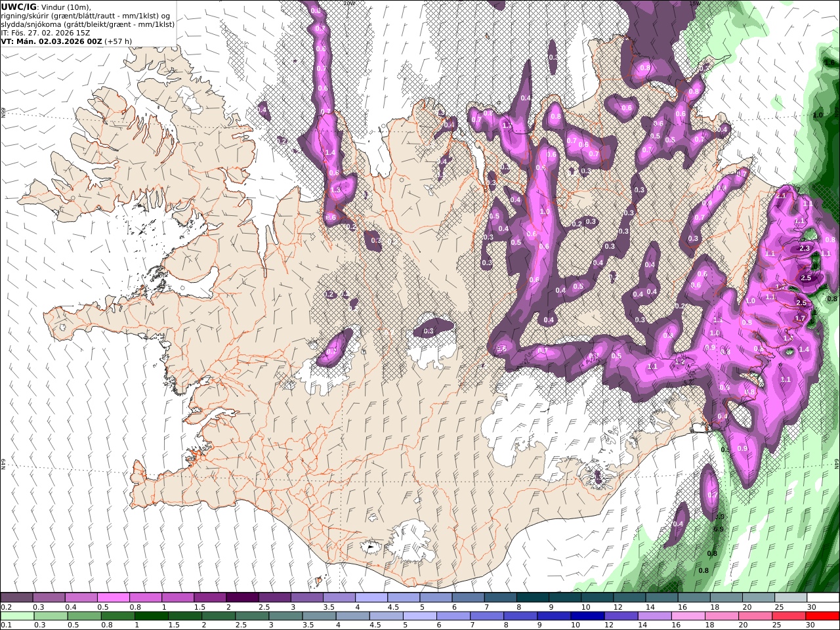Image resolution: width=840 pixels, height=630 pixels.
Task: Click the valid time 'VT: Mán. 02.03.2026 00Z'
Action: tap(51, 41)
